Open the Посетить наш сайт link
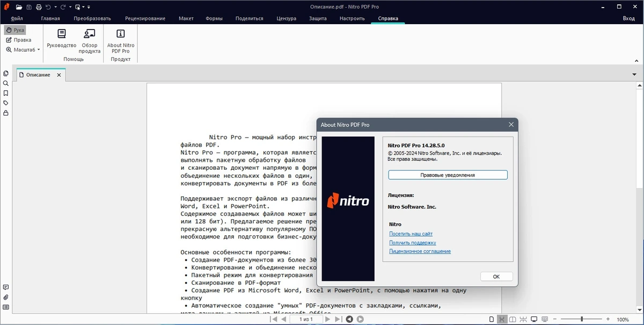 tap(411, 234)
